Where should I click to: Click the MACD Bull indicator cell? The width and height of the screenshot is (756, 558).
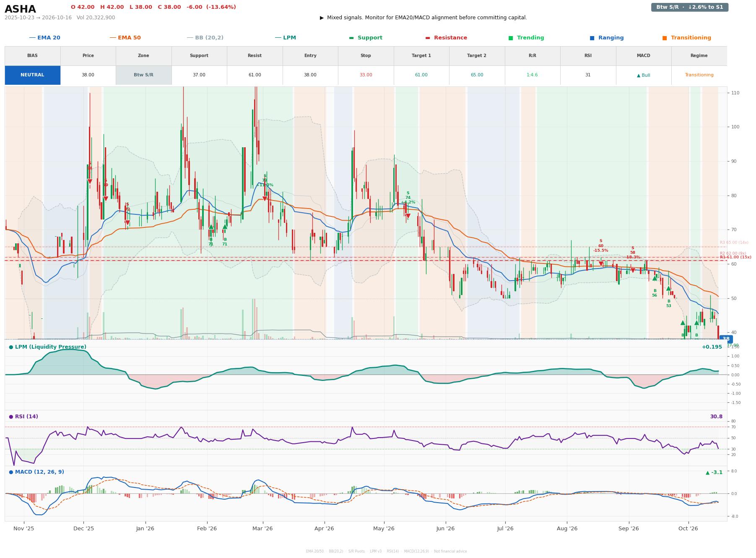[643, 75]
